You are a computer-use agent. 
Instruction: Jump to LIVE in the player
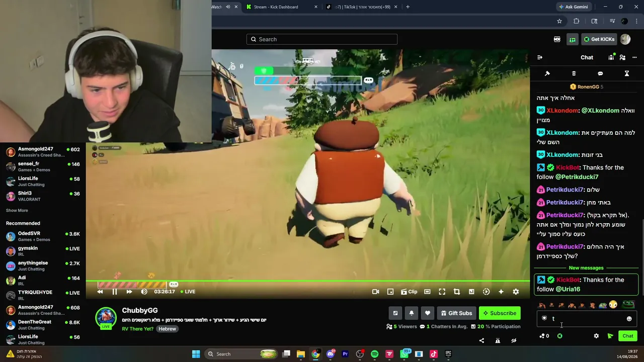[188, 292]
